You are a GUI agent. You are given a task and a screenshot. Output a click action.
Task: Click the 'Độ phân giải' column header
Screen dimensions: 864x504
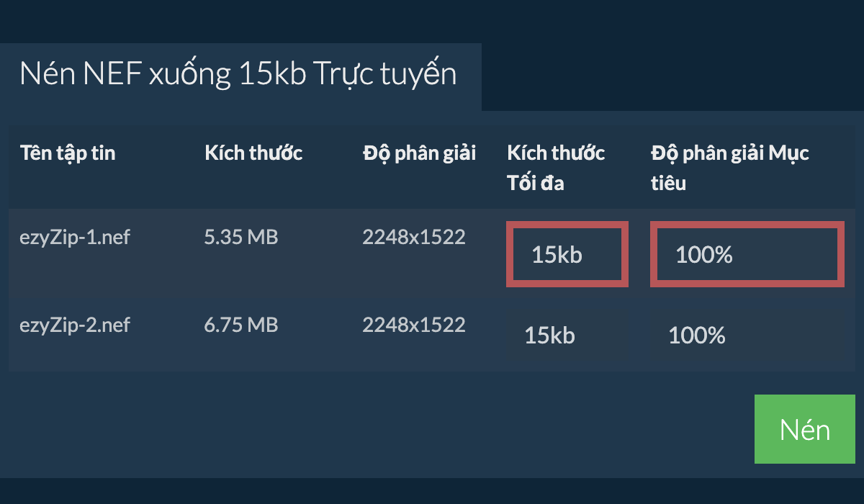[x=419, y=153]
